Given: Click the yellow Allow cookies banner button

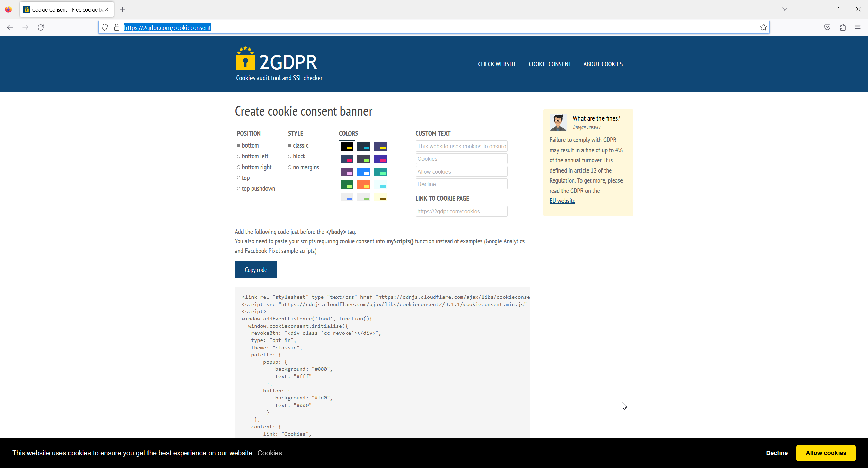Looking at the screenshot, I should [x=826, y=453].
